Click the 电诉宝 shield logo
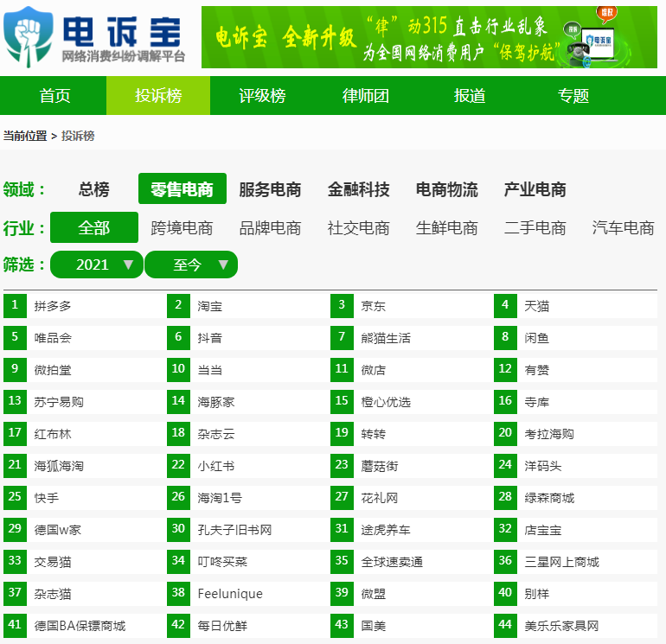 [x=29, y=36]
